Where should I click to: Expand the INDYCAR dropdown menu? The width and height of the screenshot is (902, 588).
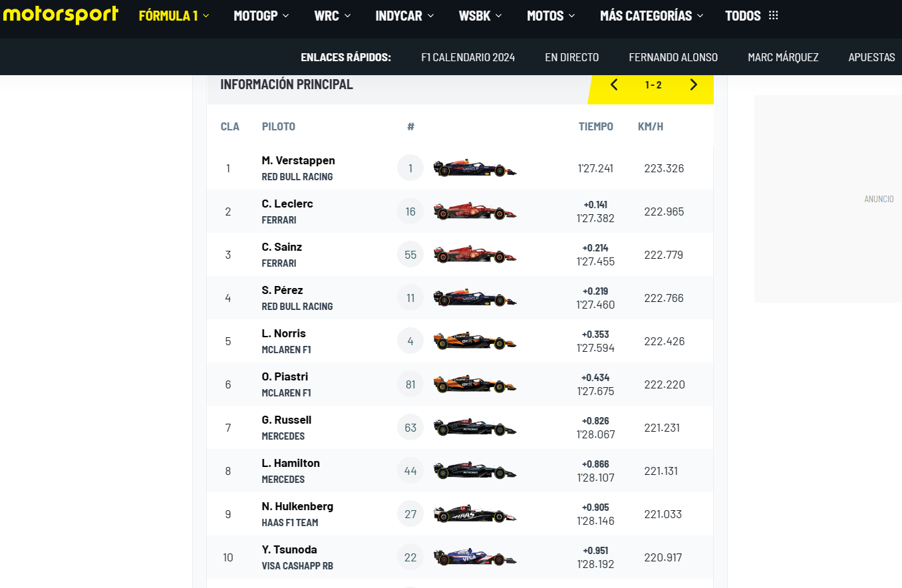[404, 16]
